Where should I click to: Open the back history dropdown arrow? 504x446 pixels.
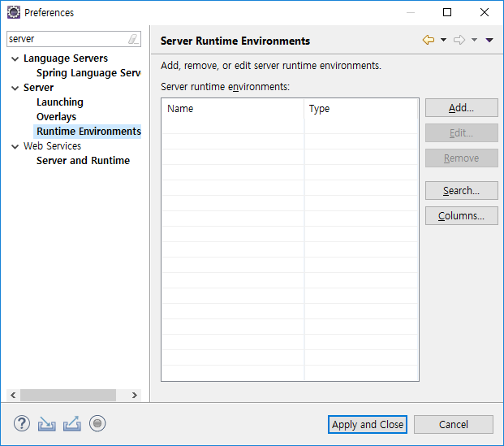click(444, 40)
